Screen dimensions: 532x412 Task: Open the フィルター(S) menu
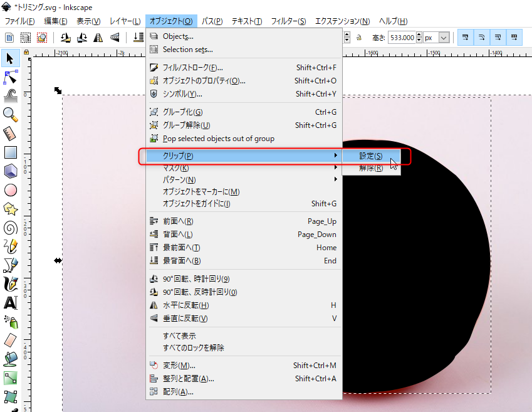288,21
